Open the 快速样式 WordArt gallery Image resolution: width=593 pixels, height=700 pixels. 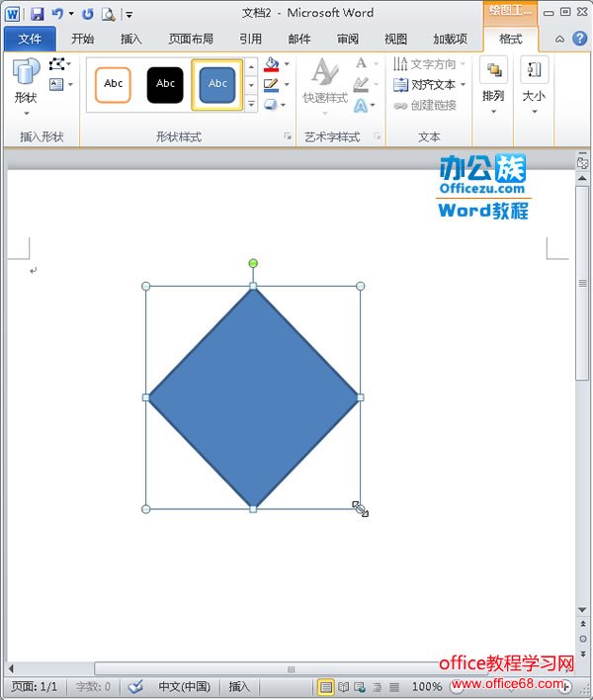325,87
